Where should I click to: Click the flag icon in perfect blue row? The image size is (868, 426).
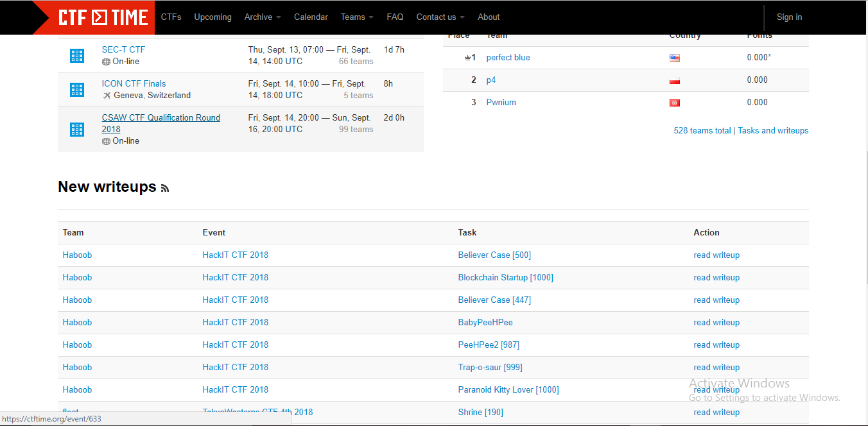[x=674, y=58]
